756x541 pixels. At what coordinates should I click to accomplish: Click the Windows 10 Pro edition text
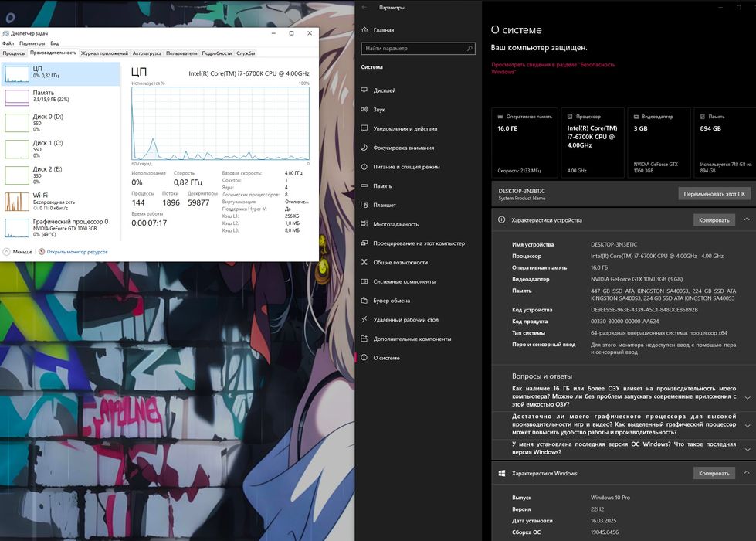tap(610, 498)
